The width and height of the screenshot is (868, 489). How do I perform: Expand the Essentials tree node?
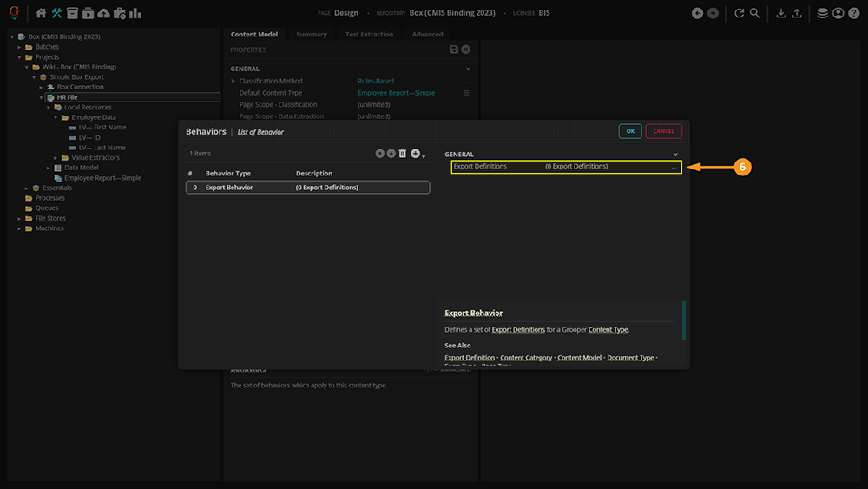[x=26, y=188]
